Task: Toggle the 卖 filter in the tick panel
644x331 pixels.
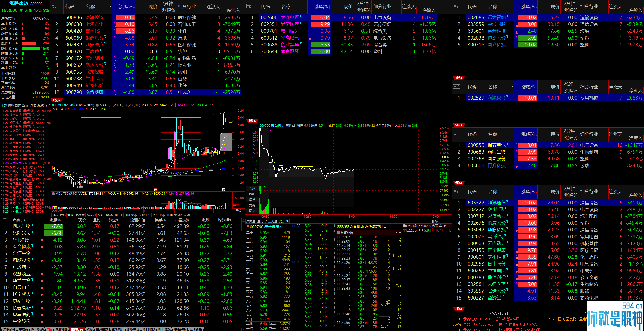Action: 441,226
